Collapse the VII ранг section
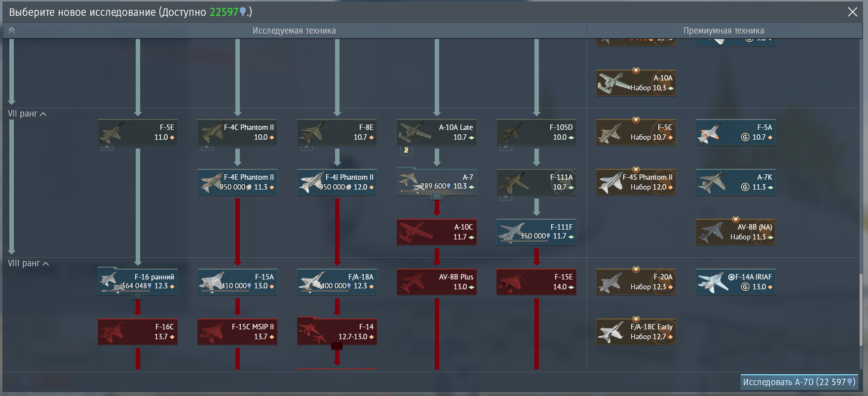The image size is (868, 396). click(27, 114)
